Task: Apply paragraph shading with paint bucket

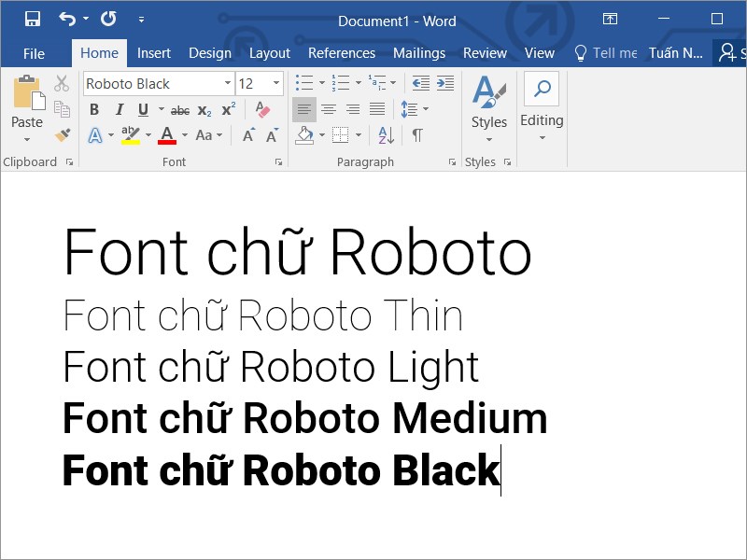Action: point(304,135)
